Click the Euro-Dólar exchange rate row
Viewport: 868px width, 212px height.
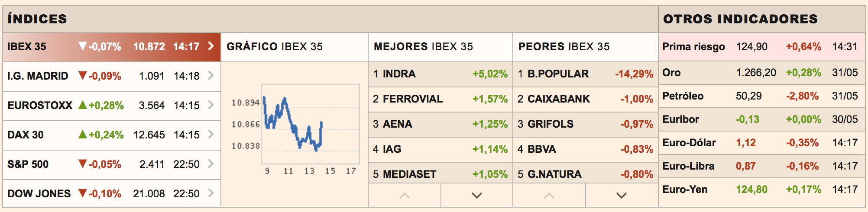762,143
